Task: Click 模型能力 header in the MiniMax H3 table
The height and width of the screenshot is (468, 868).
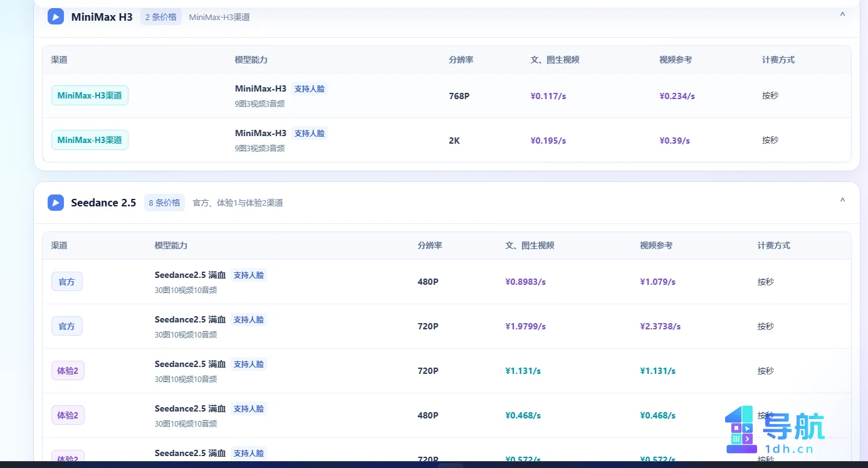Action: [x=251, y=60]
